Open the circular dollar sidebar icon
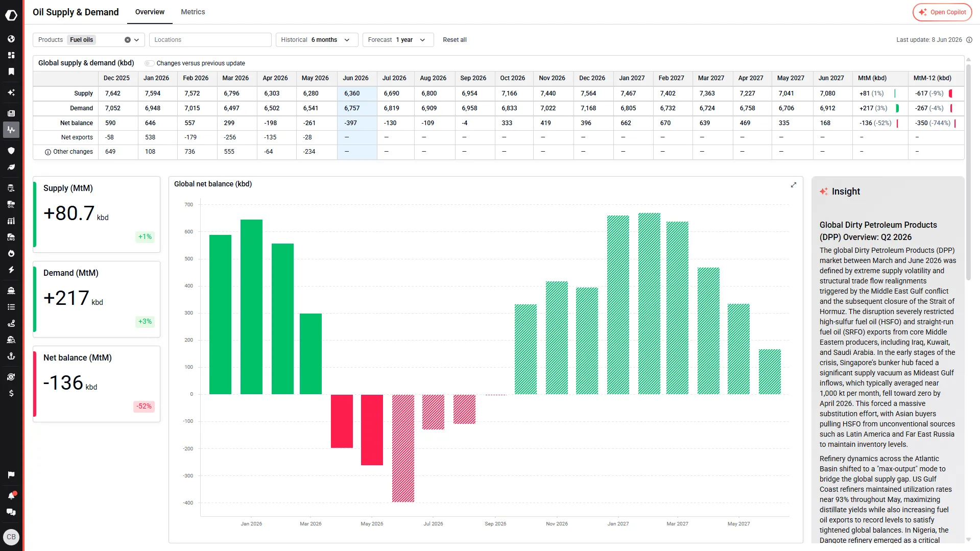This screenshot has width=980, height=551. click(x=11, y=377)
